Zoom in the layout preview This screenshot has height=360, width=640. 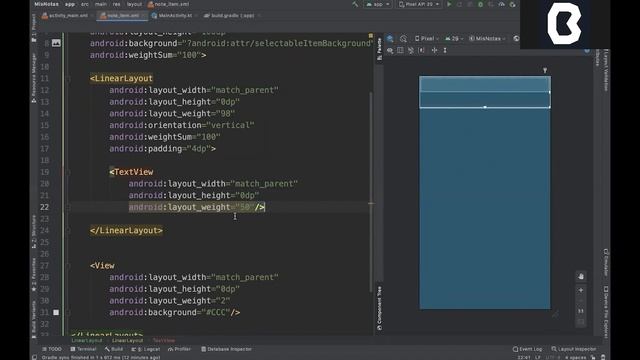(x=581, y=290)
